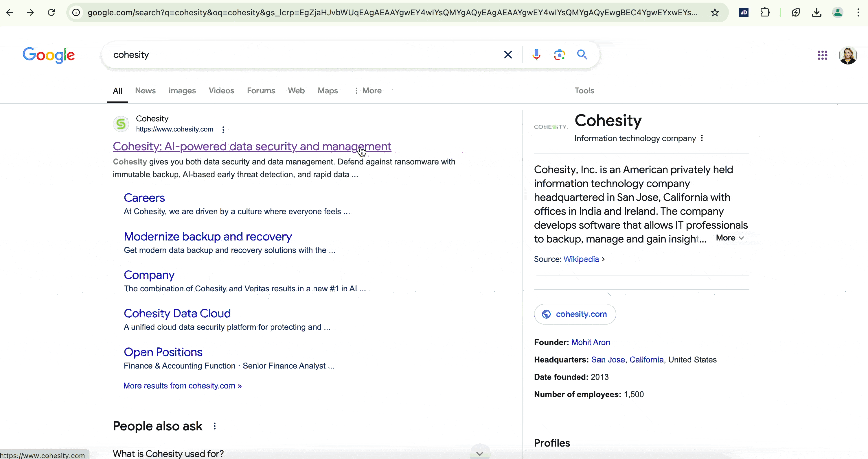Click the 'People also ask' heading
The height and width of the screenshot is (459, 868).
(x=157, y=426)
